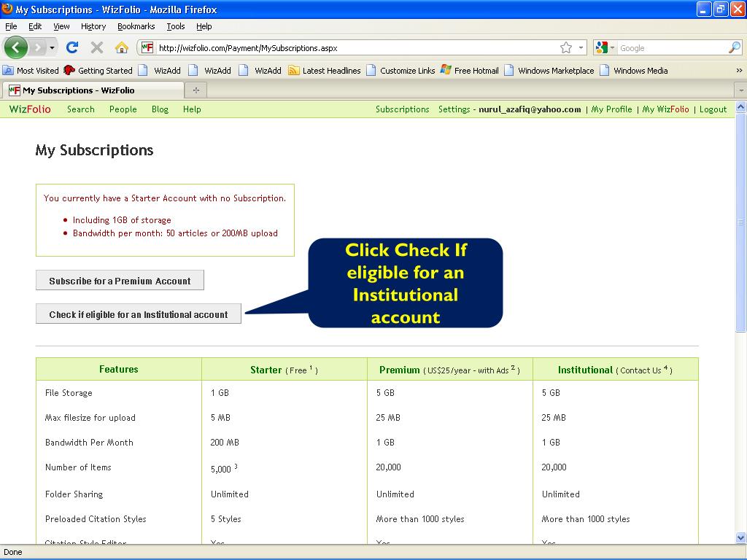Open the View menu
Screen dimensions: 747x560
click(x=61, y=26)
